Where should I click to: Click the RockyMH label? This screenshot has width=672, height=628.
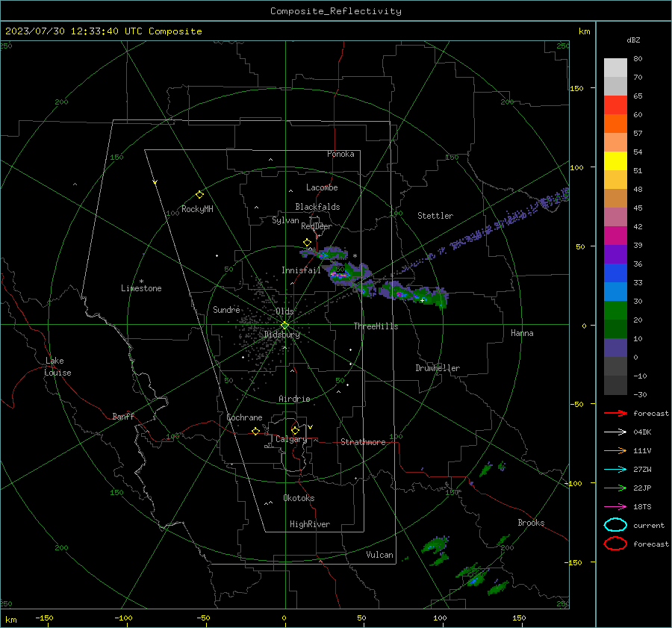(x=197, y=209)
